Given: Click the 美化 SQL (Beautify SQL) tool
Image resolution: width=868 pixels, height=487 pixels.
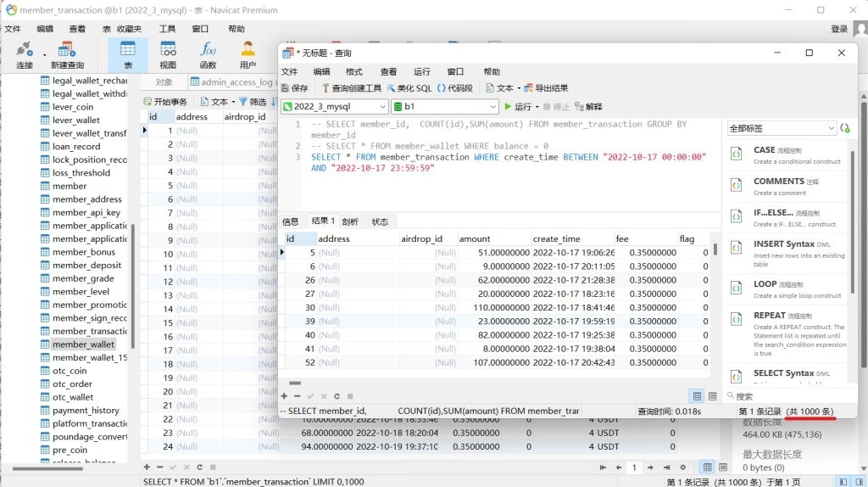Looking at the screenshot, I should click(409, 88).
